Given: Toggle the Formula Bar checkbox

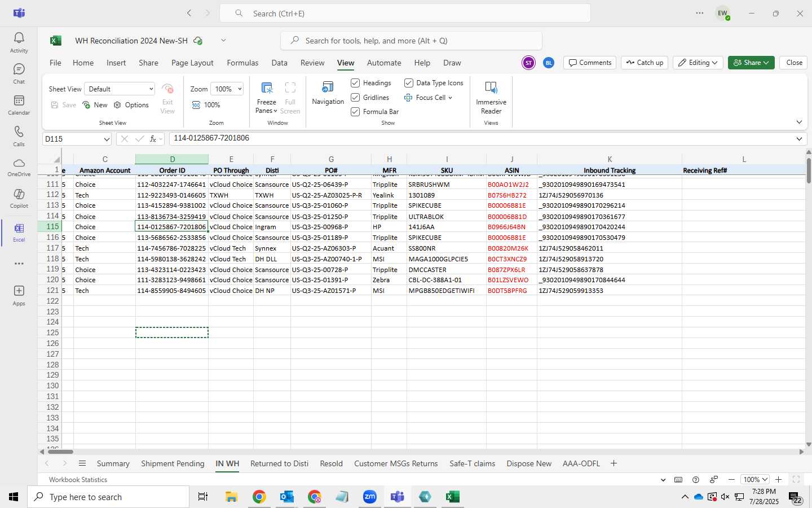Looking at the screenshot, I should pos(355,112).
